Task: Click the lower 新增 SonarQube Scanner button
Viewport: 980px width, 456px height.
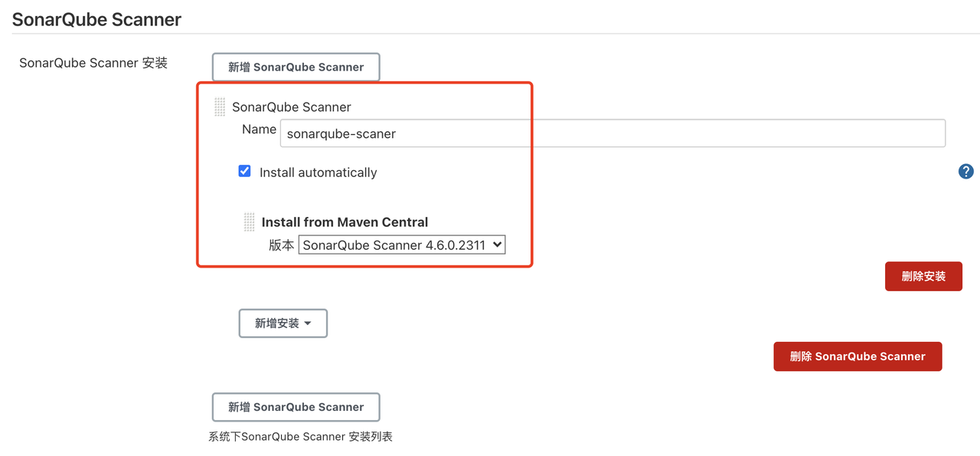Action: [296, 407]
